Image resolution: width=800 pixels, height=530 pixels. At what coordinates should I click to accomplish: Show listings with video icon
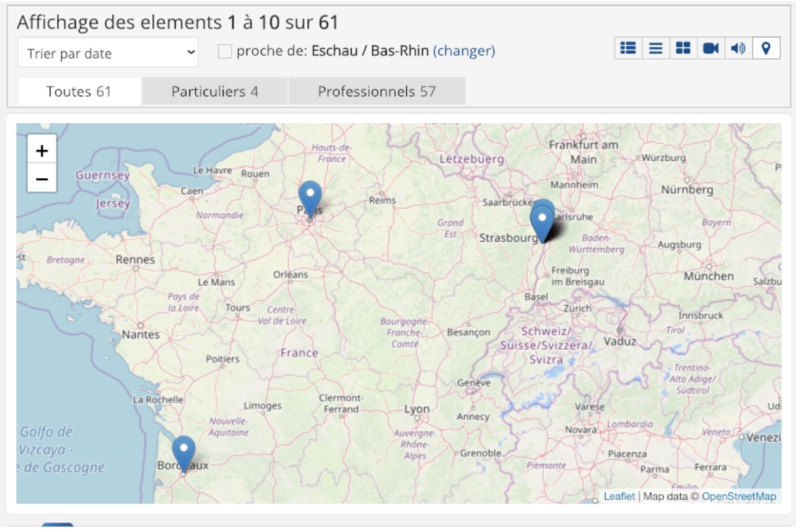(711, 48)
